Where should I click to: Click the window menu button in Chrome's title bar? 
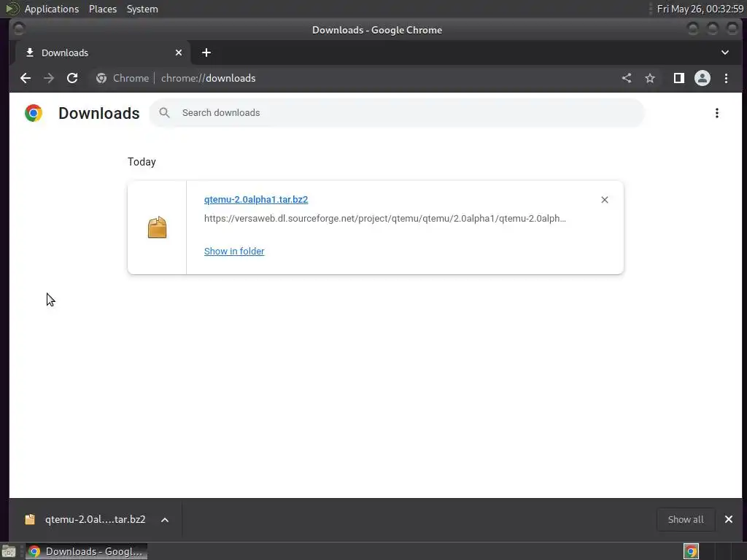coord(19,29)
